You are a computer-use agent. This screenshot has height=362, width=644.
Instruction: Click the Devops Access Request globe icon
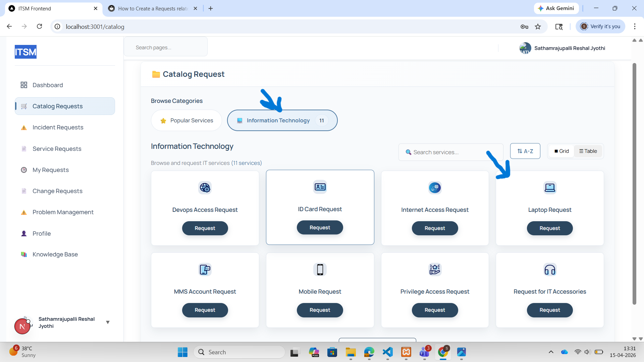coord(205,188)
